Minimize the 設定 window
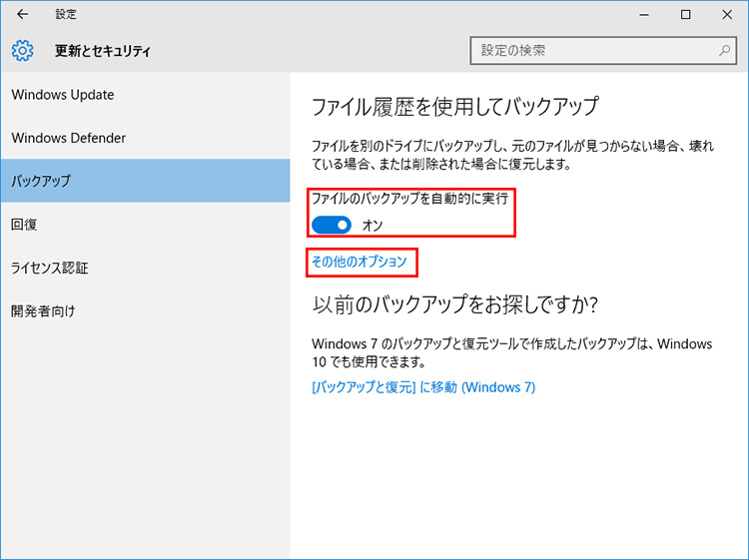The image size is (749, 560). coord(640,15)
